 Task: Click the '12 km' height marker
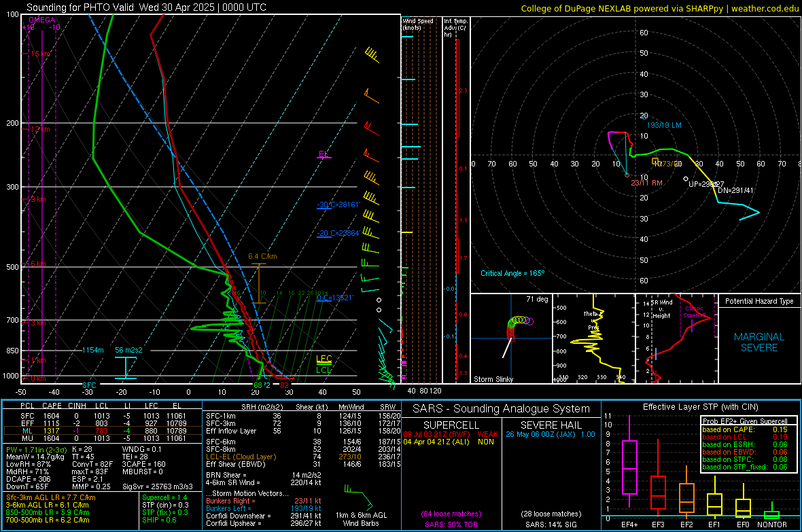[40, 129]
